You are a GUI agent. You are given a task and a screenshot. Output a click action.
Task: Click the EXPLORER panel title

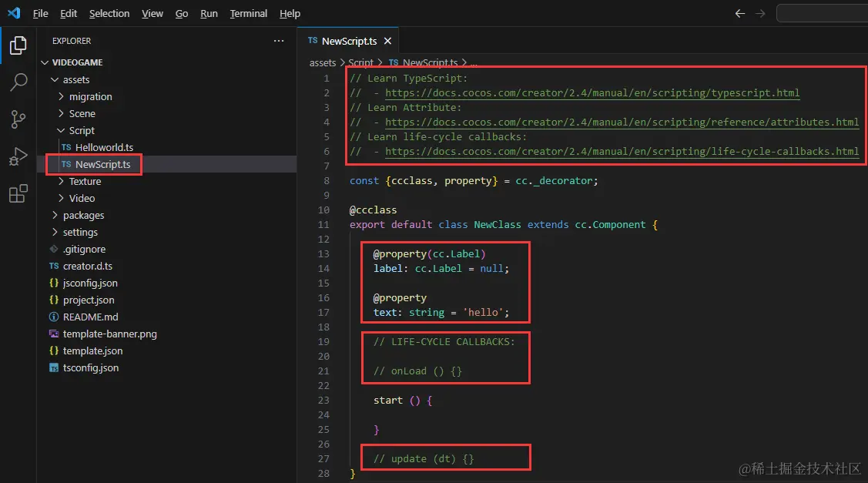(72, 41)
